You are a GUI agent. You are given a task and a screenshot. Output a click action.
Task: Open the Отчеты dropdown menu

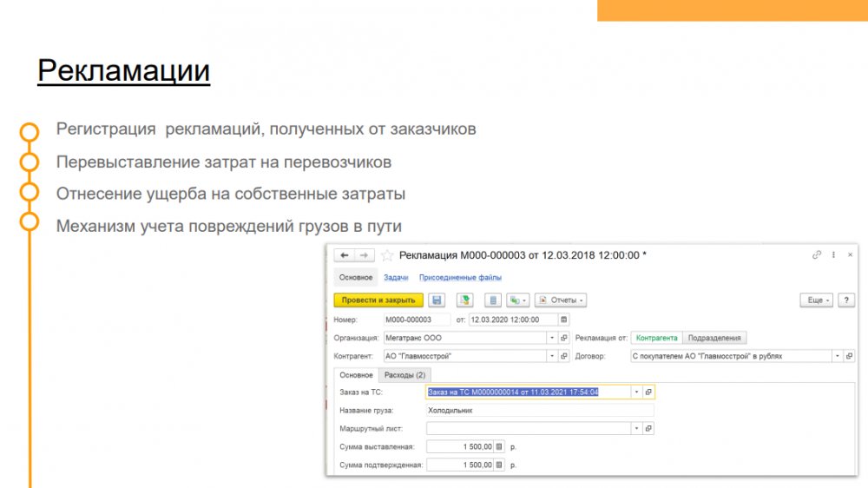pos(560,300)
